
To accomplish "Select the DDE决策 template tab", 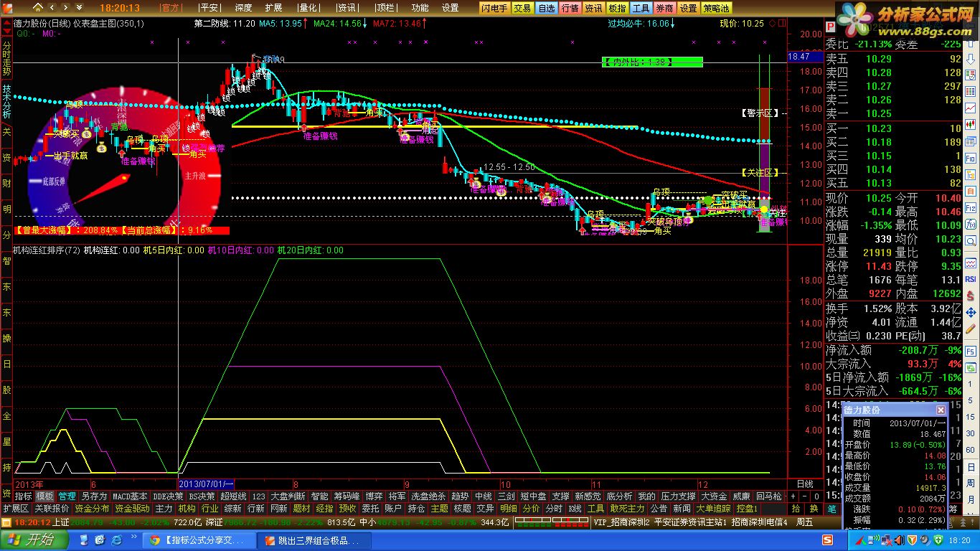I will tap(168, 496).
